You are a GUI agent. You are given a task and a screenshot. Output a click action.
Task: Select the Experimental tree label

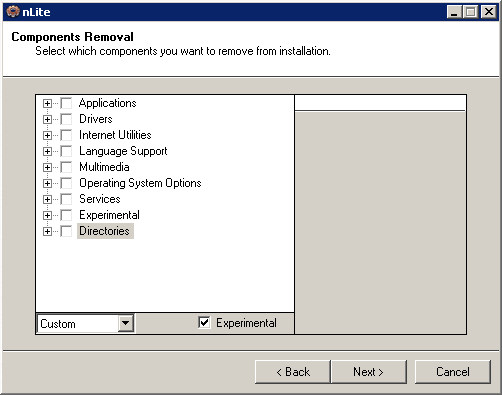(x=109, y=215)
